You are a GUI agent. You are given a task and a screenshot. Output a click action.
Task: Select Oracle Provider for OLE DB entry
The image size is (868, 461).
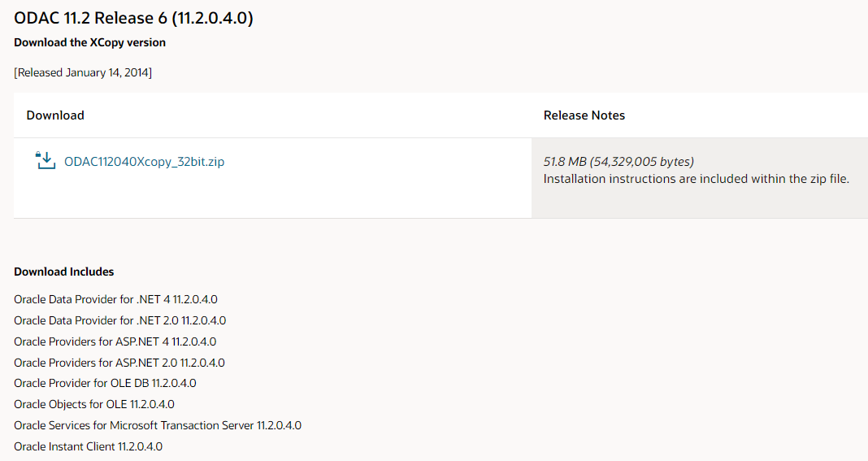click(x=105, y=383)
